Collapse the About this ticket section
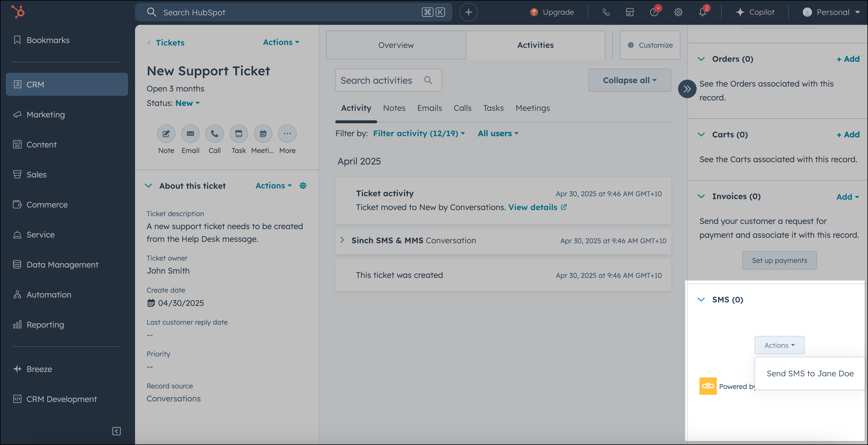 tap(149, 186)
